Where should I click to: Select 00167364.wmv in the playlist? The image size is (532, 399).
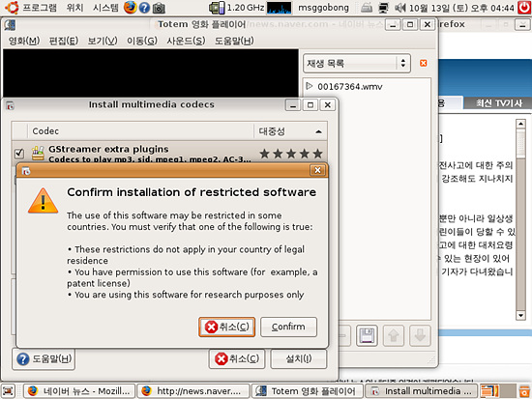pos(349,87)
